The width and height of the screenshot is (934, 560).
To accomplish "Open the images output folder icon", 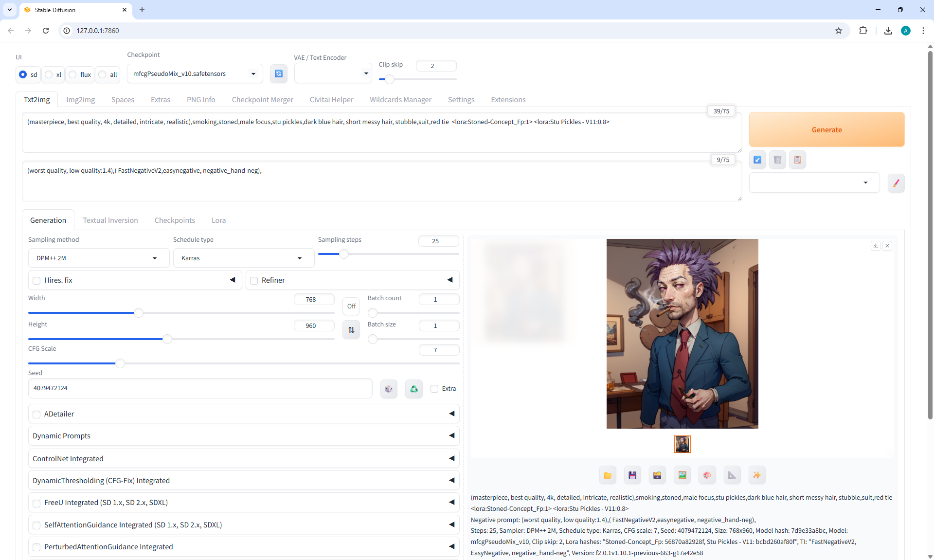I will pos(608,475).
